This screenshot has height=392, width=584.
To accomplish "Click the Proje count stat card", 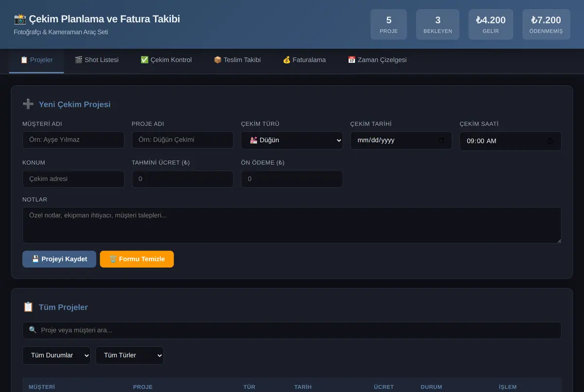I will (x=389, y=24).
